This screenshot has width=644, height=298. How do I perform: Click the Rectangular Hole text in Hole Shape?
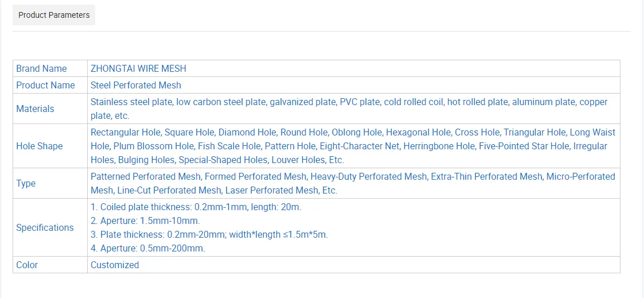[x=126, y=132]
